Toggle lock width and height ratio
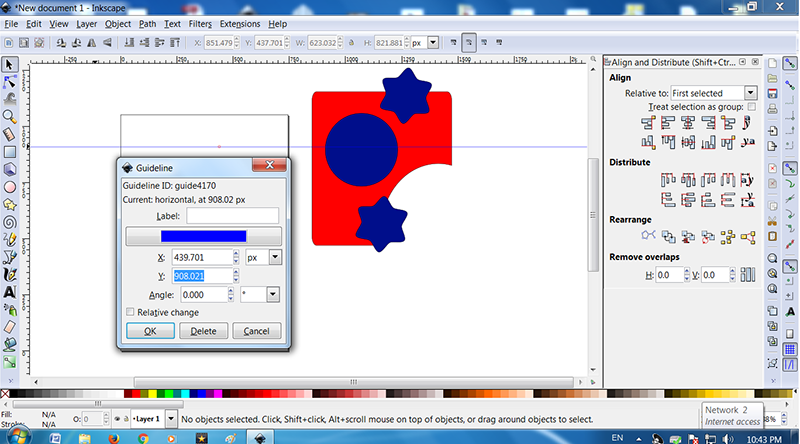800x444 pixels. coord(352,43)
